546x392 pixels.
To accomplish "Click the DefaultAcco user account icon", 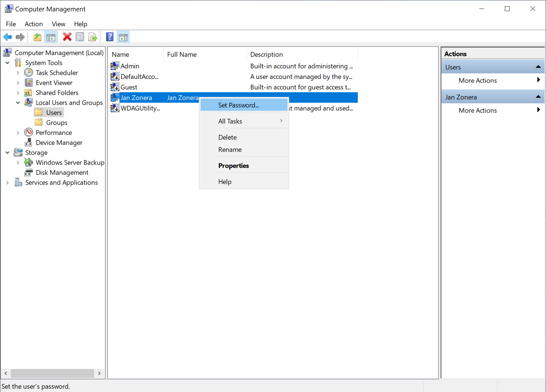I will (x=115, y=76).
